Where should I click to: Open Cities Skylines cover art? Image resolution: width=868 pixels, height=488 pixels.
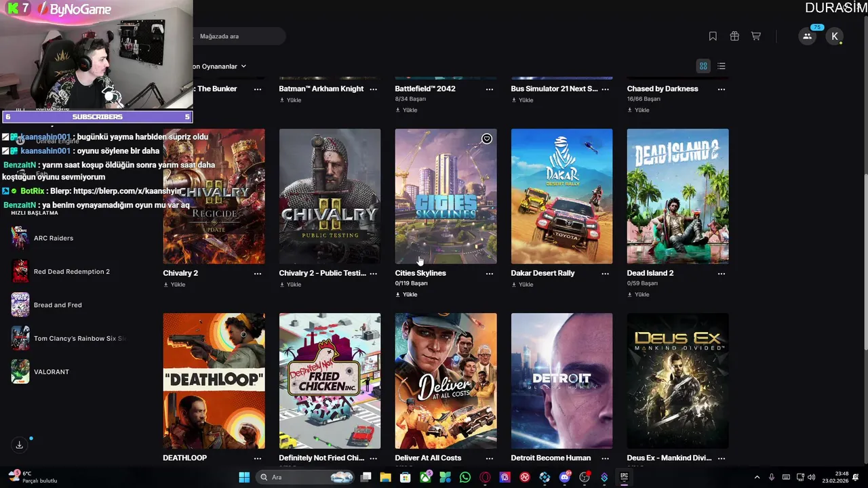pyautogui.click(x=446, y=197)
